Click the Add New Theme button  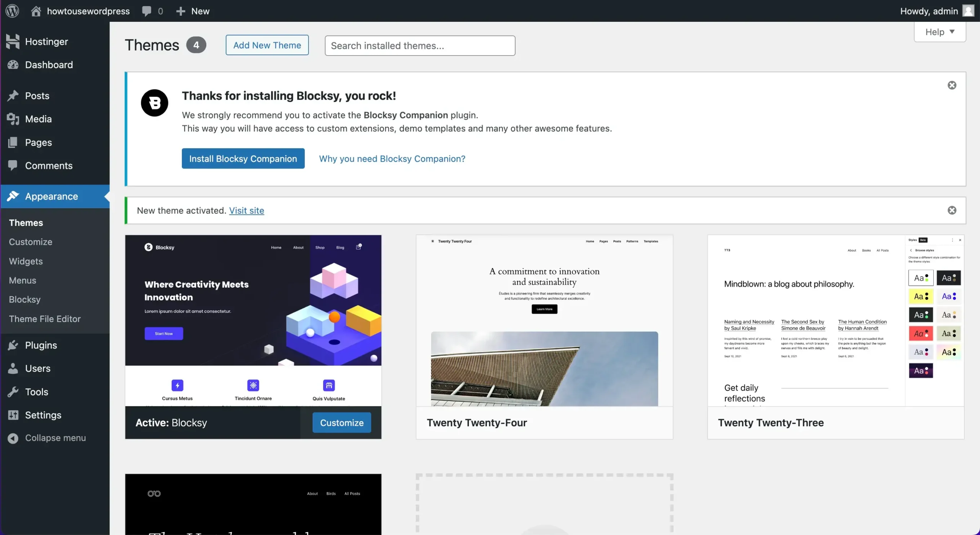pyautogui.click(x=267, y=45)
